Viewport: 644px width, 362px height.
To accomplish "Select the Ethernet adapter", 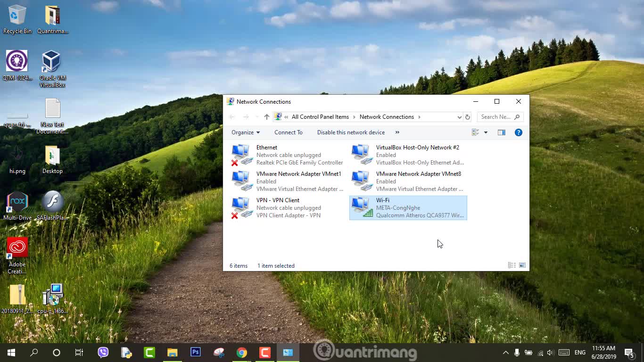I will coord(288,155).
